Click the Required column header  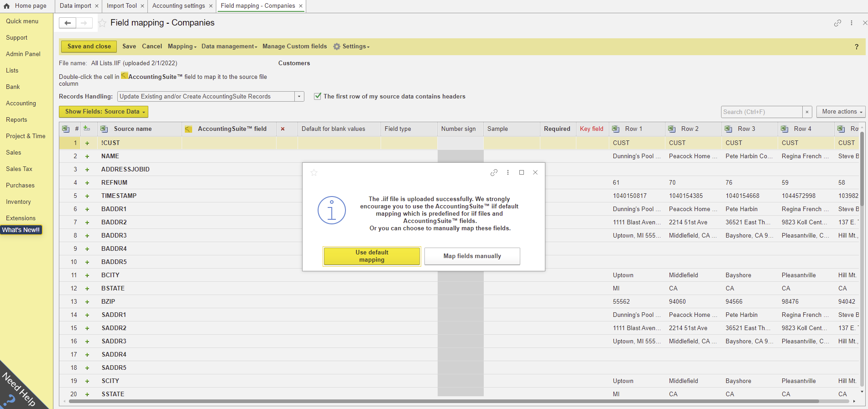pyautogui.click(x=557, y=129)
